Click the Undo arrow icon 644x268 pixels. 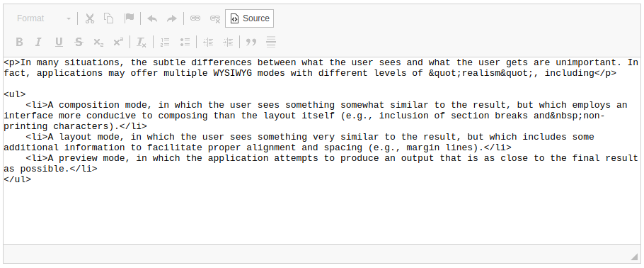(152, 18)
